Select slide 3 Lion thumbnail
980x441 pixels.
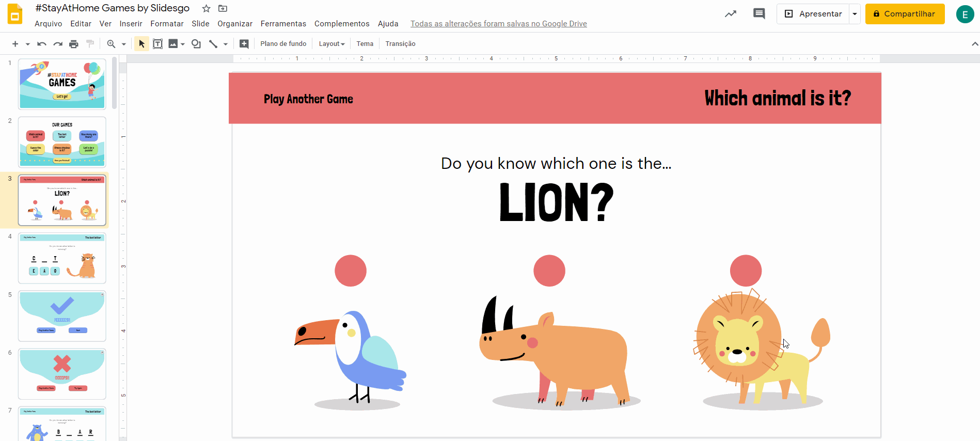[x=62, y=200]
